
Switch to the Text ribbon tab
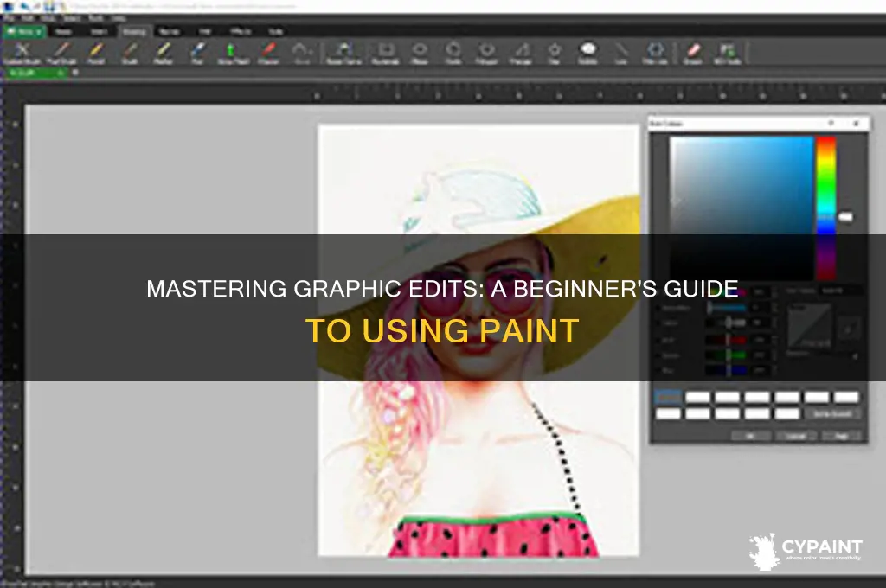(205, 32)
